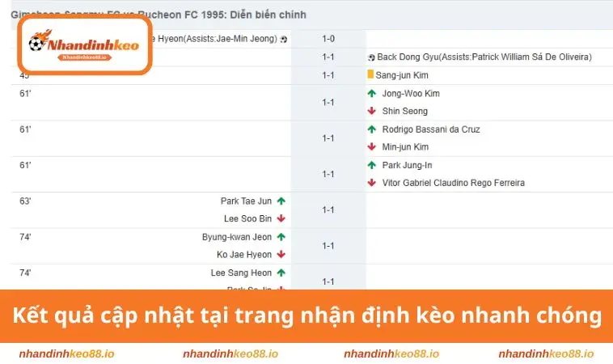Select the name Sang-jun Kim
Image resolution: width=613 pixels, height=364 pixels.
402,75
